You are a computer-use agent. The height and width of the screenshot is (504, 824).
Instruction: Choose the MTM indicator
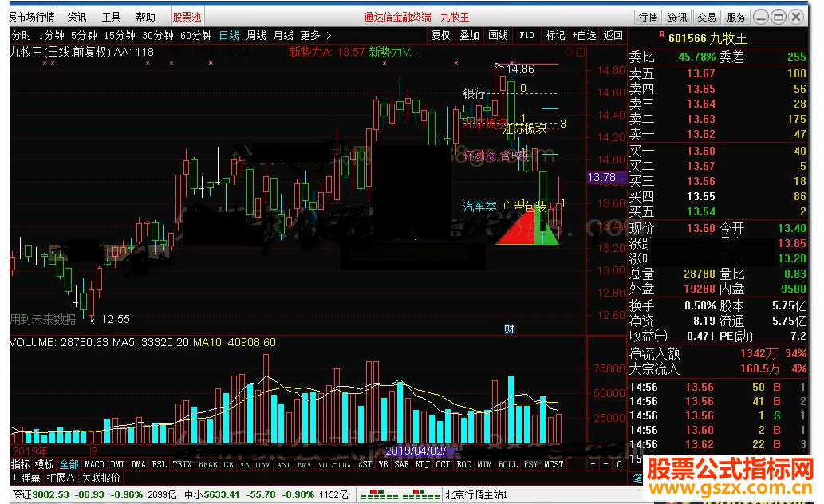pos(484,464)
